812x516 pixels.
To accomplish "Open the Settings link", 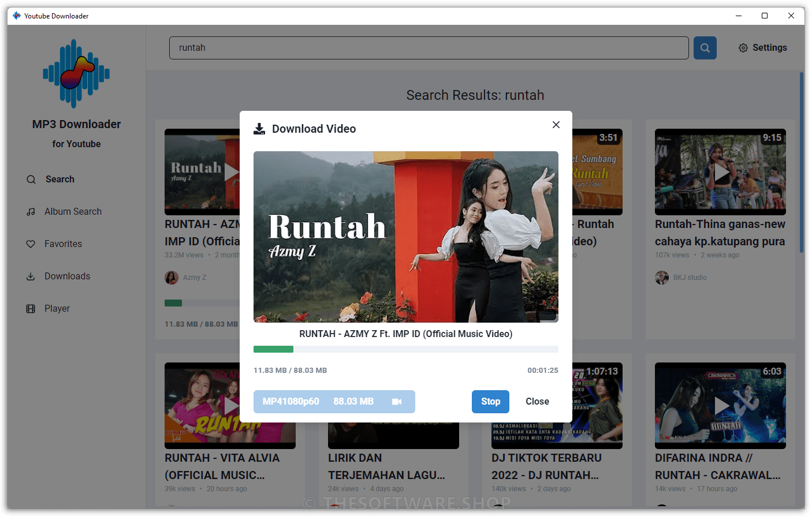I will pos(763,48).
